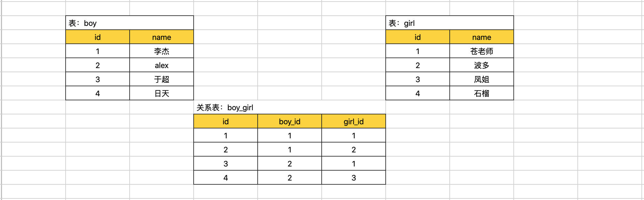
Task: Click the yellow id header in boy_girl table
Action: (x=226, y=121)
